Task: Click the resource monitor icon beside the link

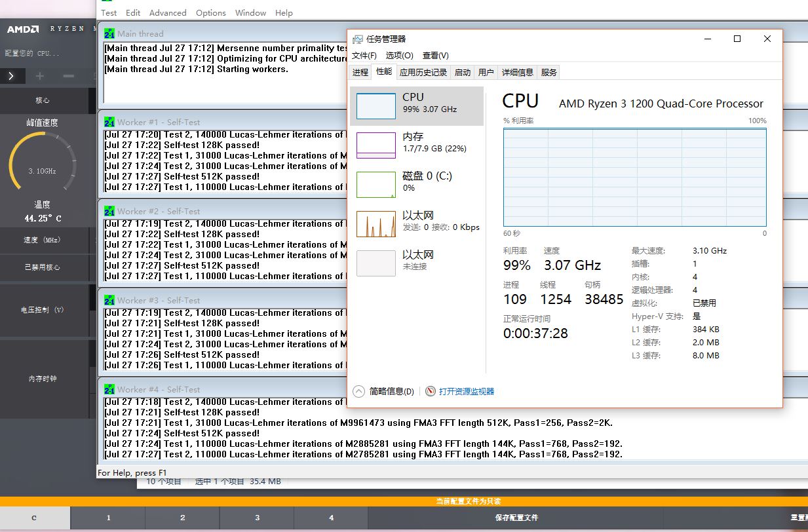Action: point(431,391)
